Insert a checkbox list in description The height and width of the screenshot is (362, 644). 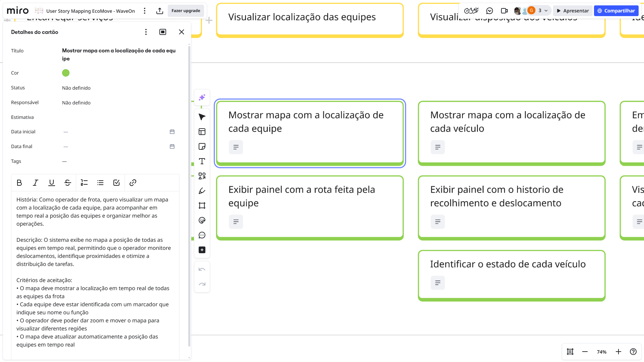pos(116,183)
